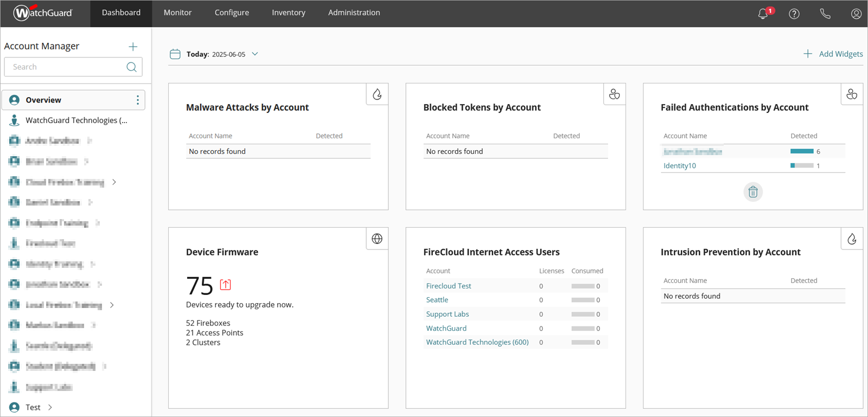This screenshot has width=868, height=417.
Task: Open the Configure menu
Action: coord(232,13)
